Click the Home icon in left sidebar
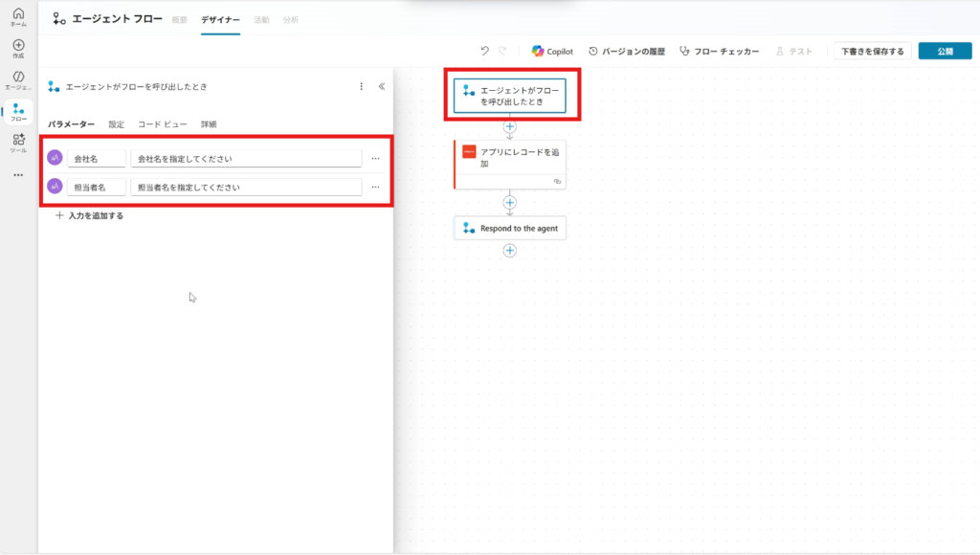Image resolution: width=980 pixels, height=555 pixels. pos(18,15)
